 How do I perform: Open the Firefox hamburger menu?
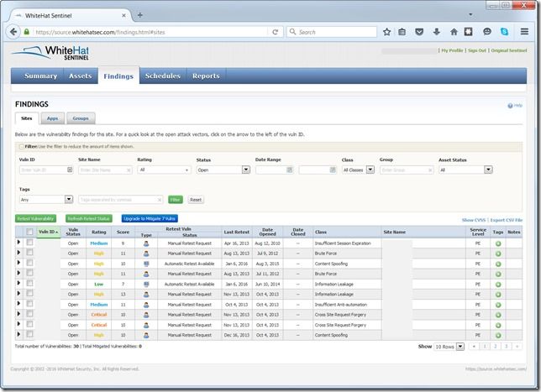pos(524,32)
